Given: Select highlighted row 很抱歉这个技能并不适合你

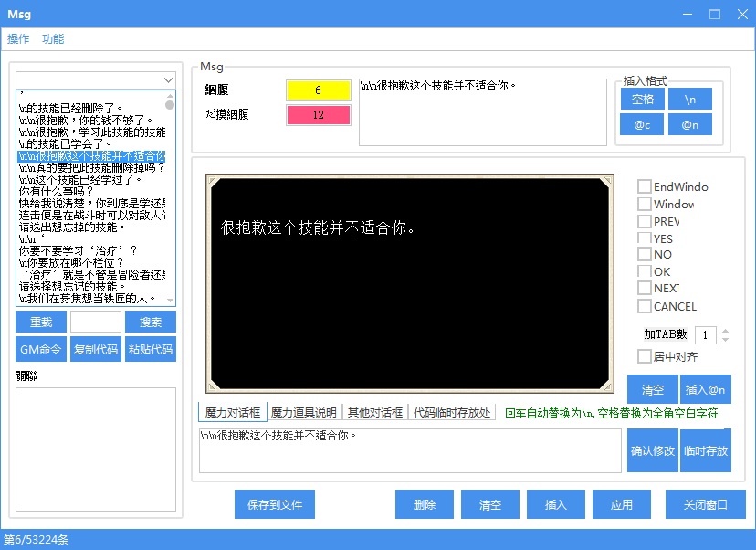Looking at the screenshot, I should tap(91, 156).
